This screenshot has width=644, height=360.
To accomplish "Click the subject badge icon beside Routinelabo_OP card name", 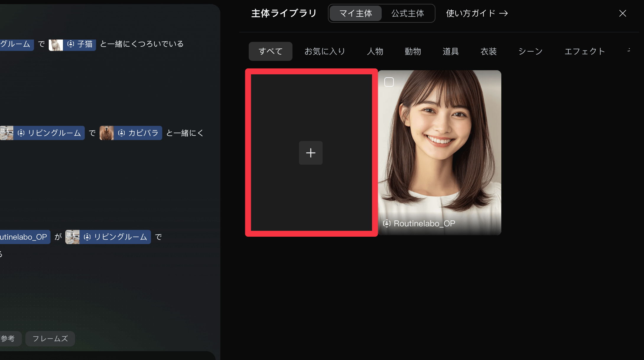I will coord(387,223).
